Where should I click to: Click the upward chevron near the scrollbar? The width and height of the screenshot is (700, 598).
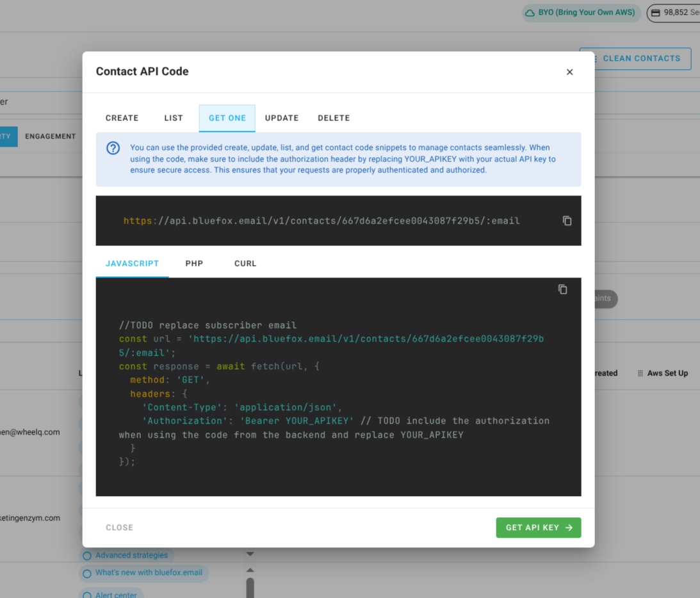coord(250,569)
